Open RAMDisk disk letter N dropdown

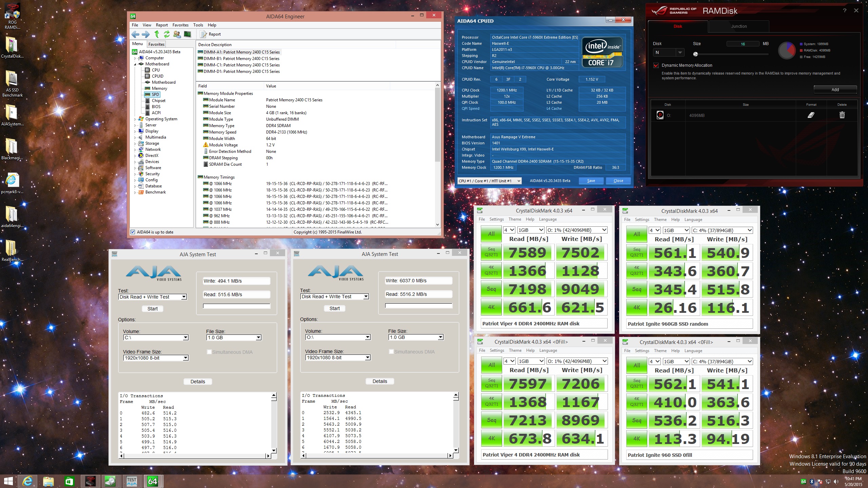point(668,53)
